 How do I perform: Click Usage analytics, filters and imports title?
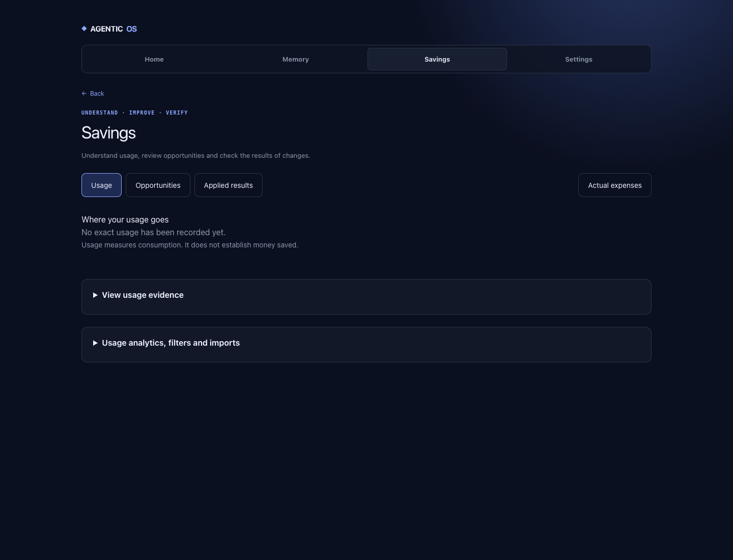171,343
